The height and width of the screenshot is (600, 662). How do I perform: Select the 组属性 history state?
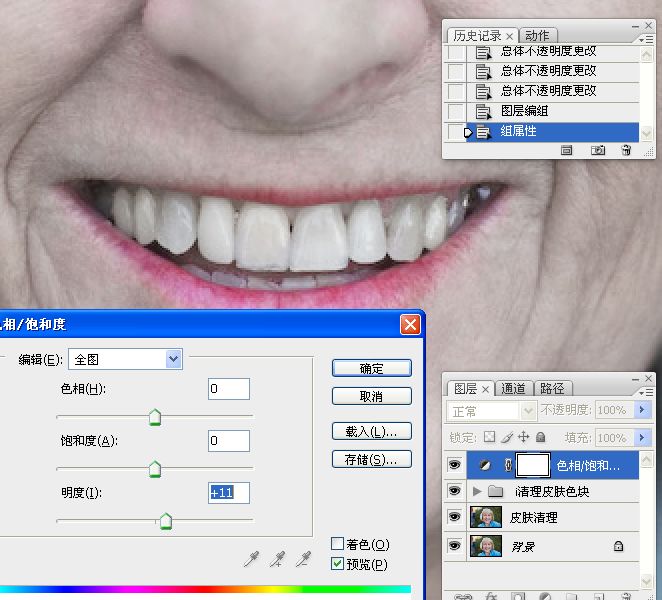[x=552, y=132]
